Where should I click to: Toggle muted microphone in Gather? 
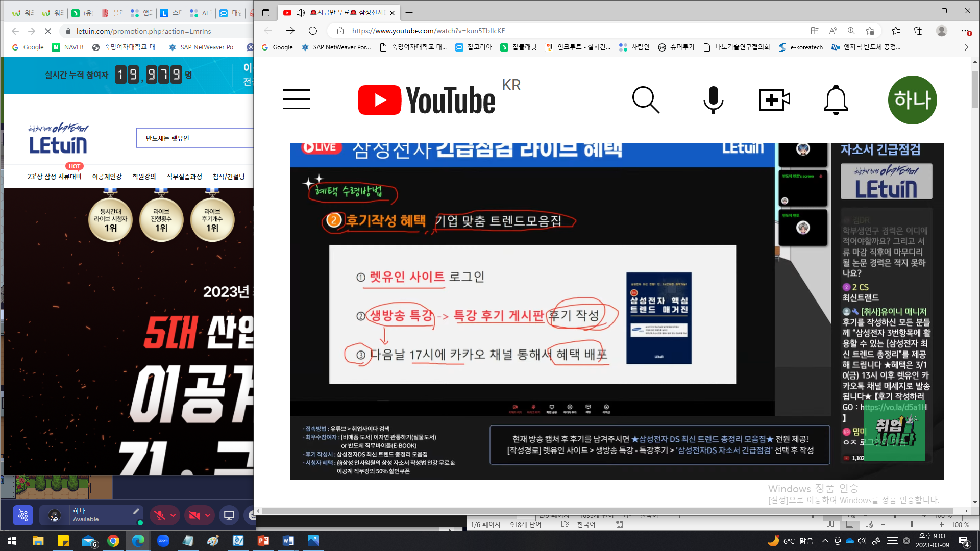[160, 515]
